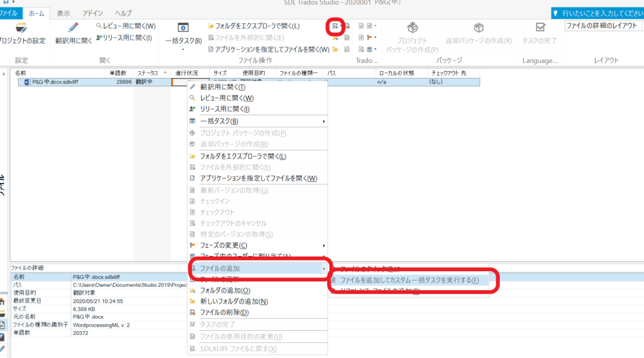Click ribbon's レビュー用に開く(W) button
Screen dimensions: 644x358
(126, 26)
